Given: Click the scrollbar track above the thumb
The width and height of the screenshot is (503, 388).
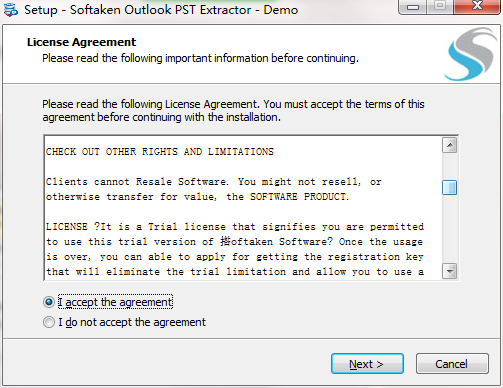Looking at the screenshot, I should click(449, 166).
